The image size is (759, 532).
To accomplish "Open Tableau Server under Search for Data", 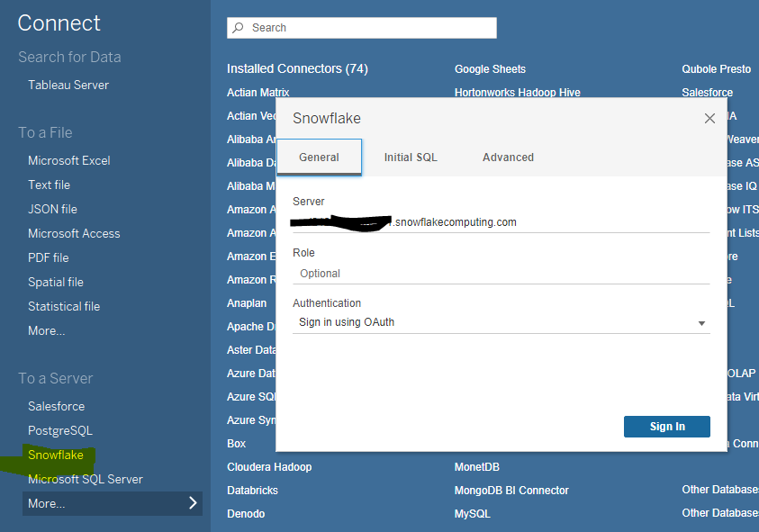I will [x=68, y=85].
